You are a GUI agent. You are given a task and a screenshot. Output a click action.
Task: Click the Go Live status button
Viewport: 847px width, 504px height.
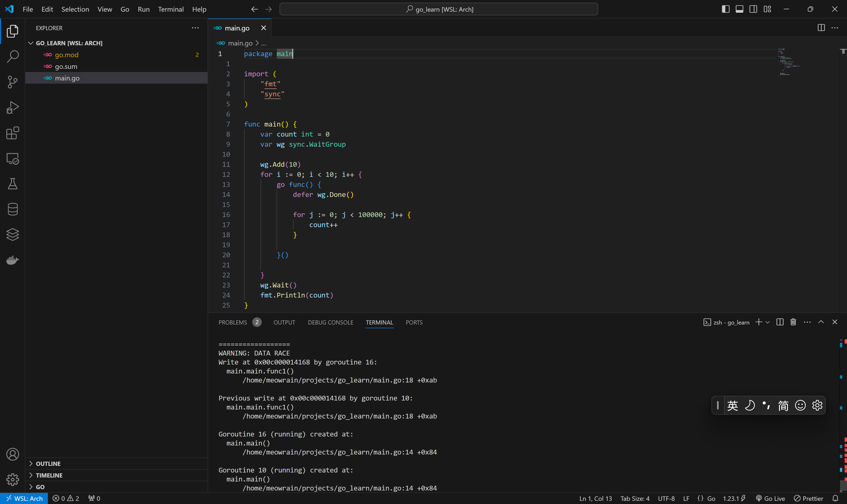click(x=770, y=498)
